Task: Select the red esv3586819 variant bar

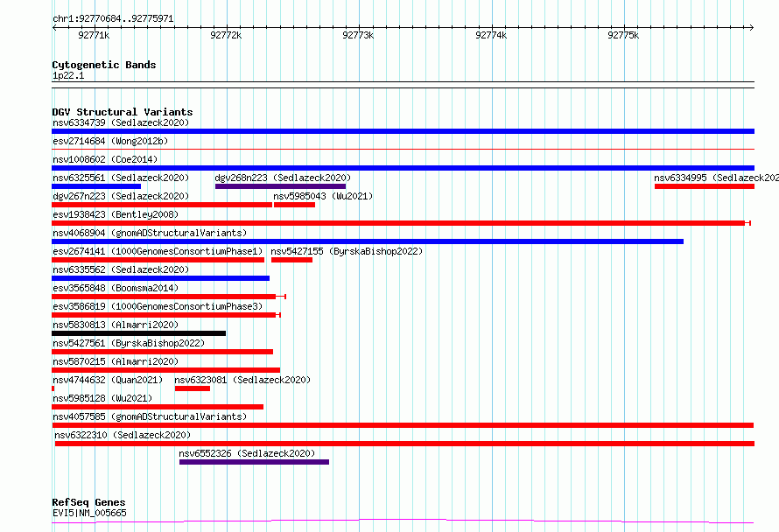Action: click(x=166, y=315)
